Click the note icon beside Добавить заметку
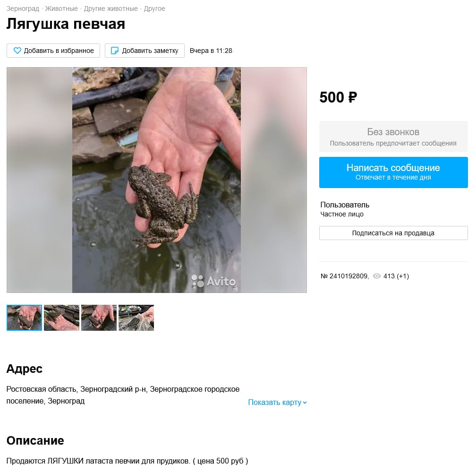This screenshot has height=473, width=476. [x=114, y=51]
